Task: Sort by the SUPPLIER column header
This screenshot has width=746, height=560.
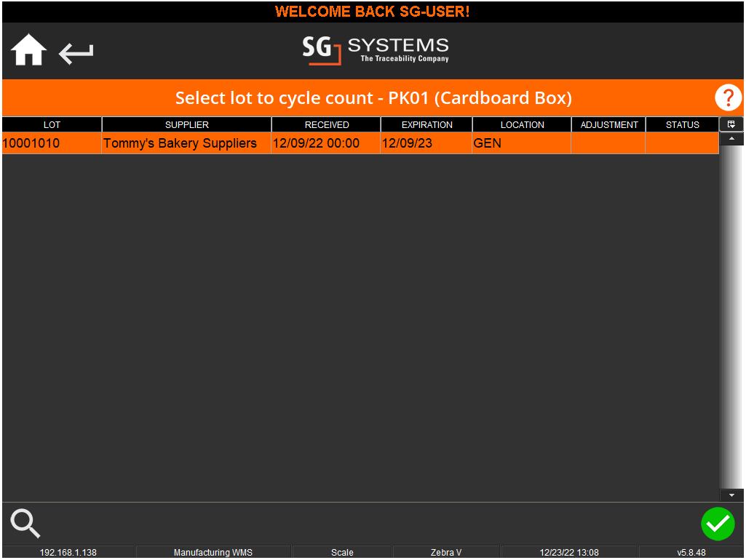Action: point(186,124)
